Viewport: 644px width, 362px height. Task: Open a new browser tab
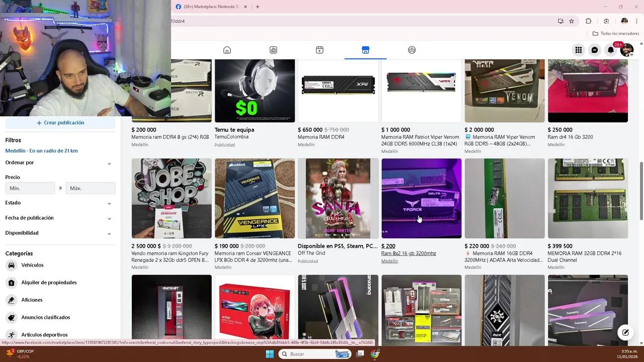258,7
